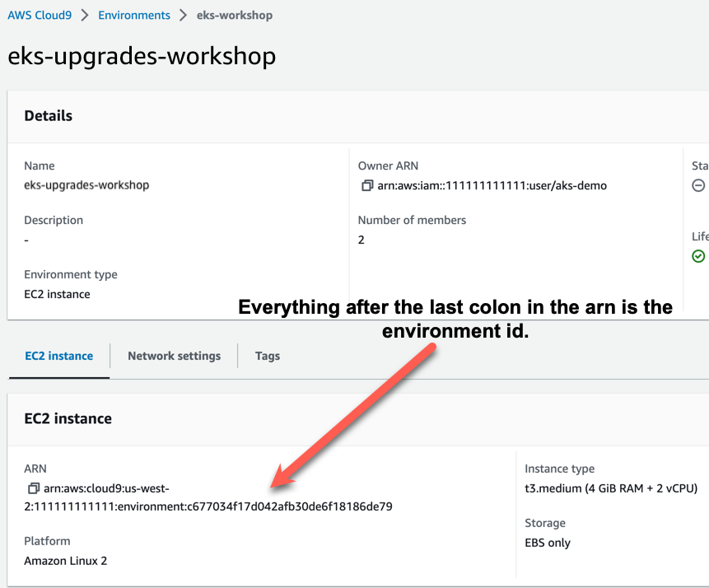Click the Owner ARN value text

point(492,185)
